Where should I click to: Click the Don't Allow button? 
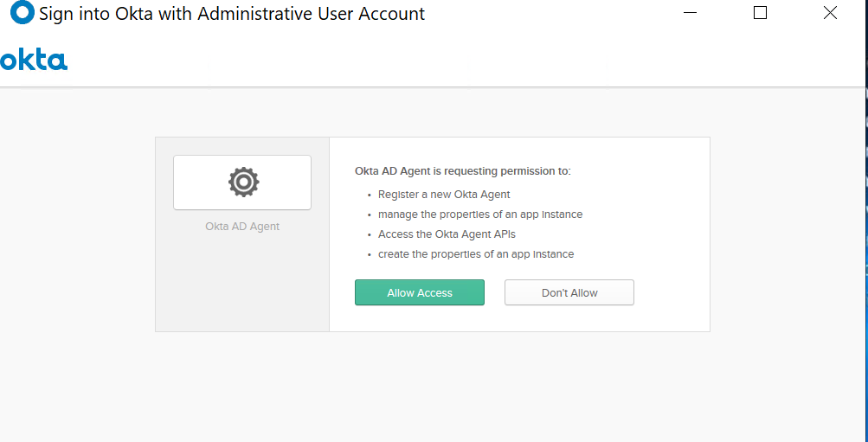point(569,292)
